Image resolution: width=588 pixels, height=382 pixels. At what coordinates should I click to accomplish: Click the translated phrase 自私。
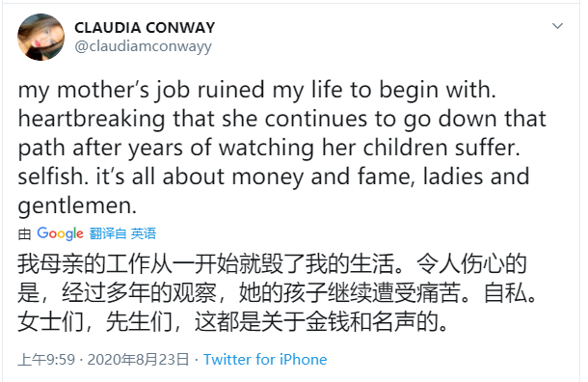pos(510,292)
